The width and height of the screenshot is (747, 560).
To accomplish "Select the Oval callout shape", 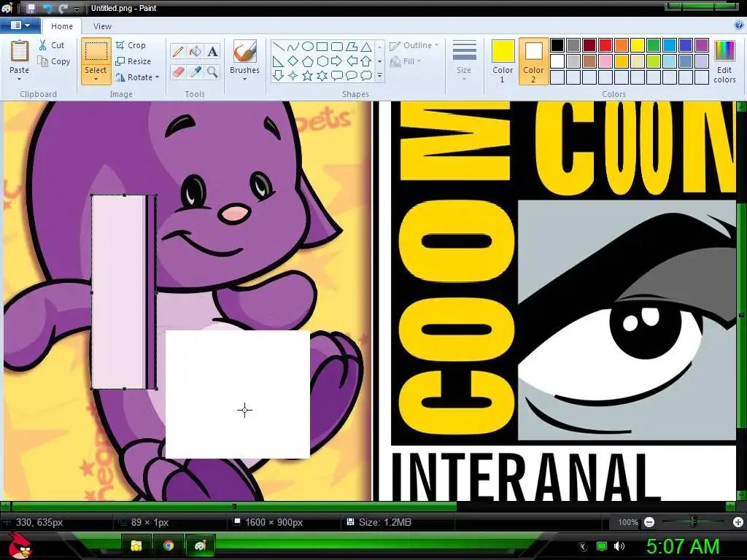I will [x=352, y=75].
